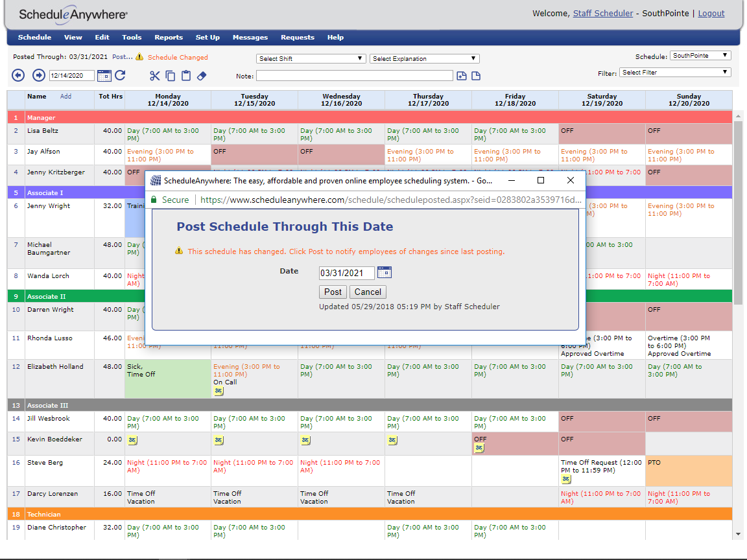Screen dimensions: 747x560
Task: Click the scrollbar down arrow
Action: (738, 534)
